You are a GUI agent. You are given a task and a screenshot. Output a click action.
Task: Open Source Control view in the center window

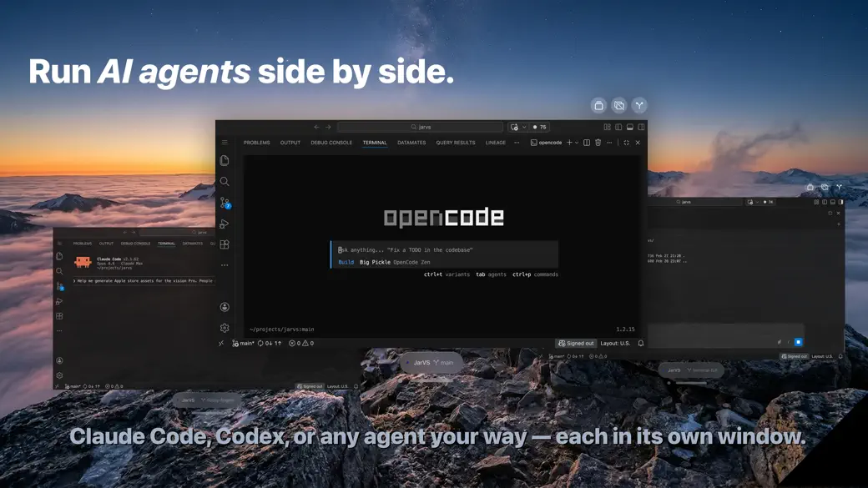click(225, 203)
